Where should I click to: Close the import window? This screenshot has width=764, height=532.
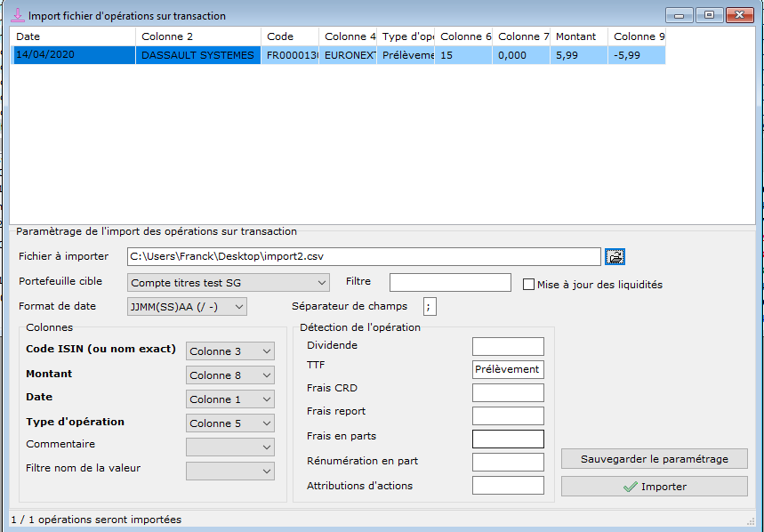point(740,15)
